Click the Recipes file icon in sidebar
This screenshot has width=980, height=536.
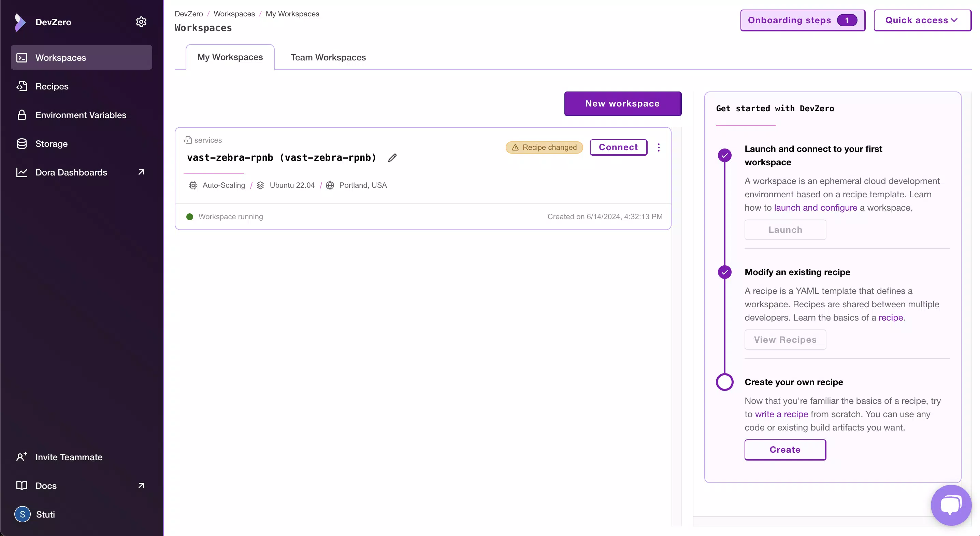(x=22, y=86)
